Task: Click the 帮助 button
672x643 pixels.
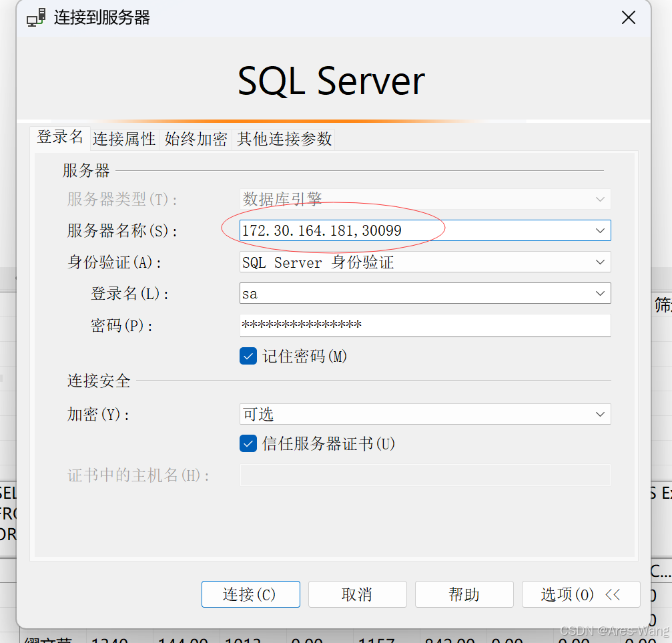Action: coord(464,594)
